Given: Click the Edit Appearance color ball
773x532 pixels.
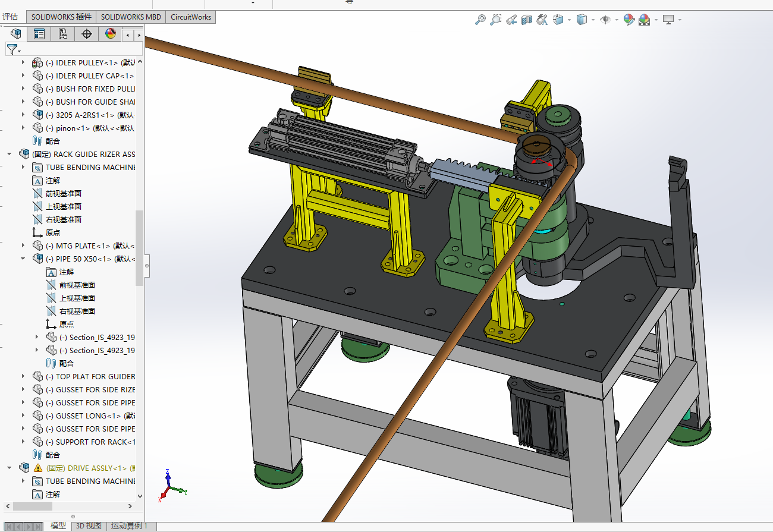Looking at the screenshot, I should (x=629, y=20).
